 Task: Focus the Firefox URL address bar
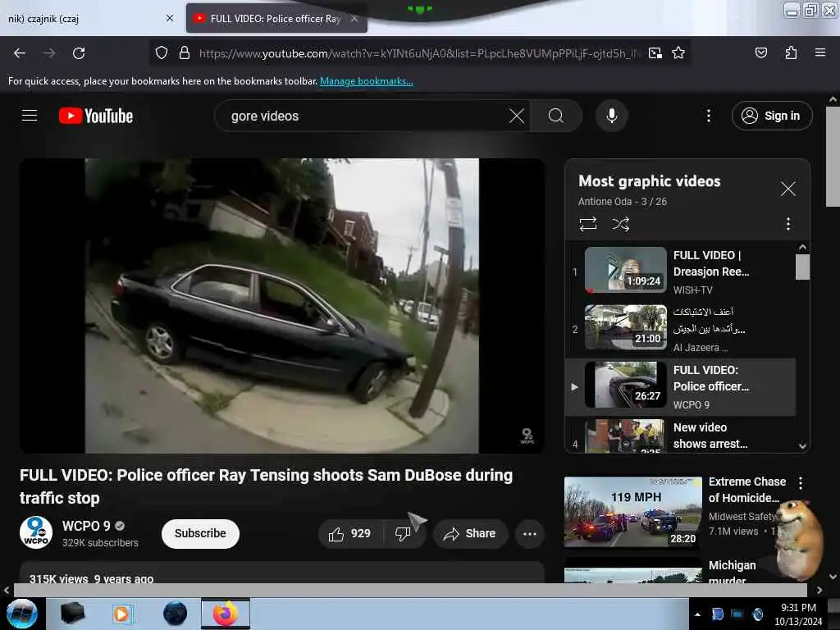pyautogui.click(x=418, y=53)
